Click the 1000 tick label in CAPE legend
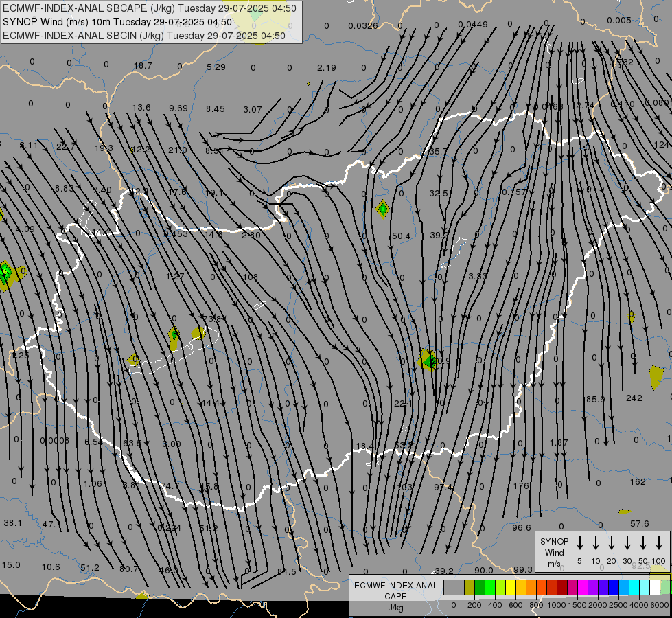Image resolution: width=672 pixels, height=618 pixels. point(556,605)
